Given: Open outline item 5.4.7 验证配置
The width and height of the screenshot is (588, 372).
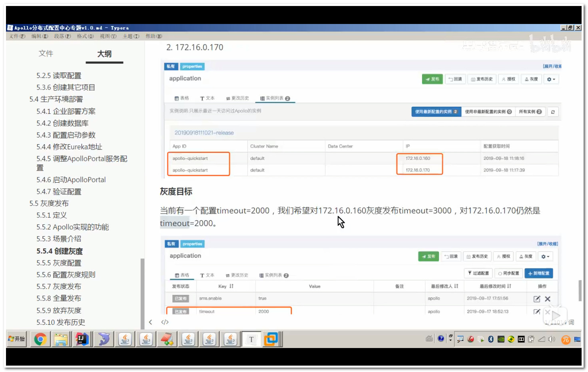Looking at the screenshot, I should click(59, 192).
